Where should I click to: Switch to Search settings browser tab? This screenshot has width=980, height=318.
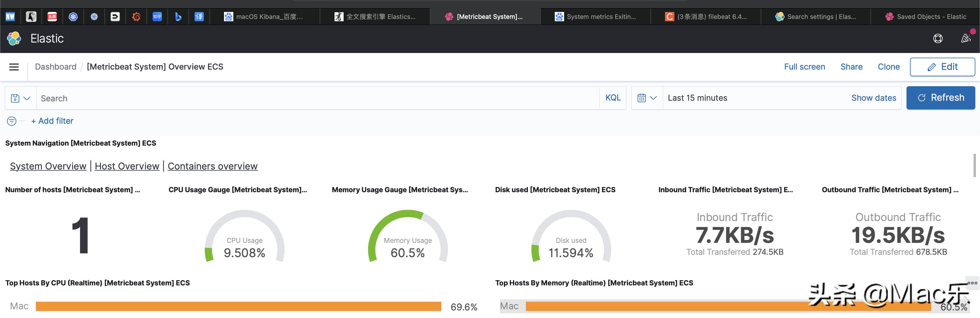816,17
